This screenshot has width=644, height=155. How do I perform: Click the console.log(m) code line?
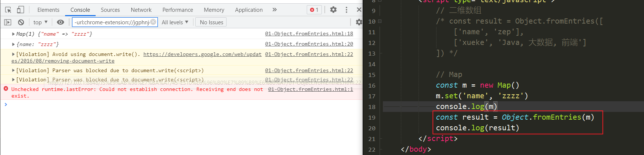click(x=466, y=107)
